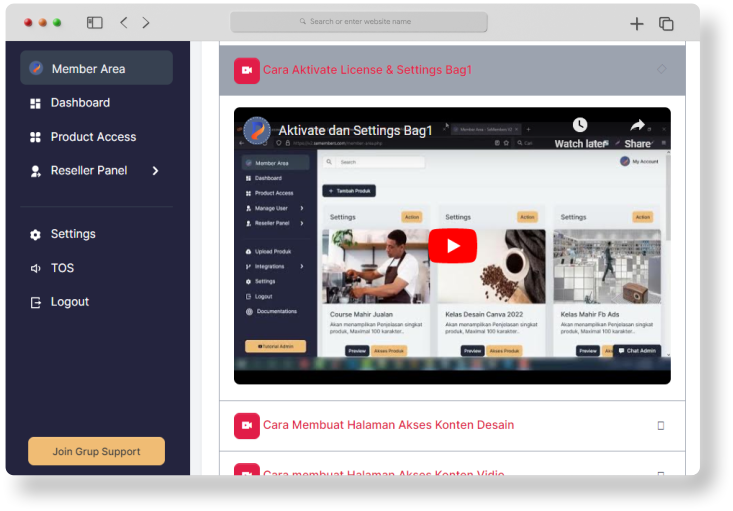Toggle the browser sidebar button
The image size is (733, 511).
pyautogui.click(x=95, y=22)
